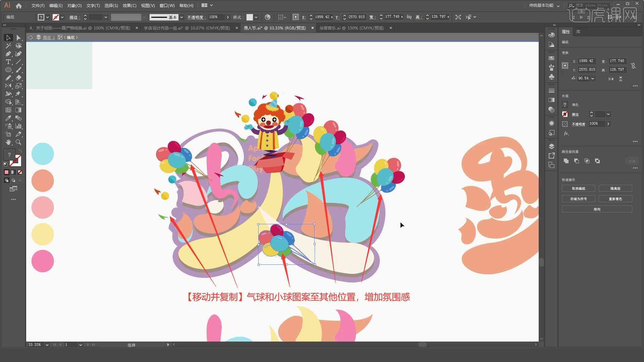Select the Zoom tool in toolbar
This screenshot has width=644, height=362.
point(18,142)
